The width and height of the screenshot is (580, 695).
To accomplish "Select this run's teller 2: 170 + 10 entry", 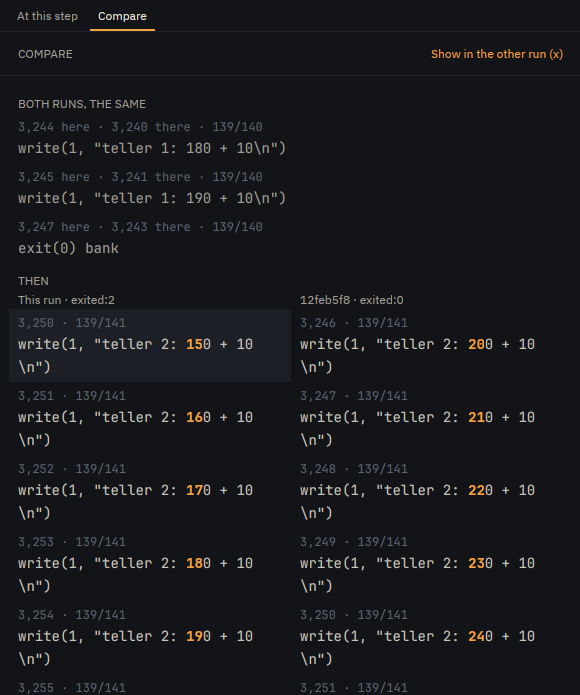I will 150,492.
